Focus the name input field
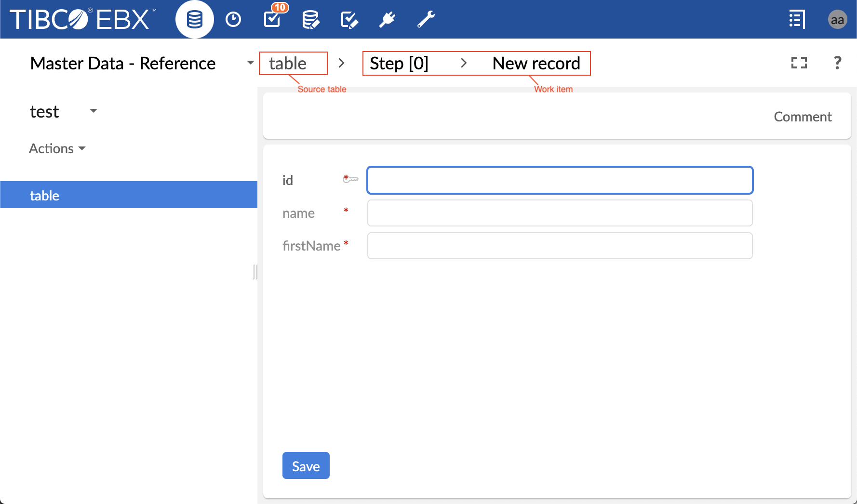 560,213
